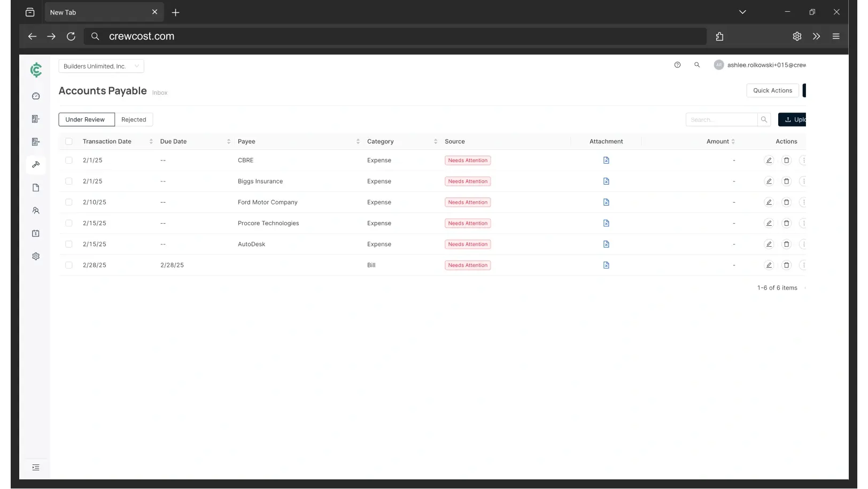Image resolution: width=868 pixels, height=489 pixels.
Task: Select the Accounts Payable hammer tool in sidebar
Action: (x=35, y=165)
